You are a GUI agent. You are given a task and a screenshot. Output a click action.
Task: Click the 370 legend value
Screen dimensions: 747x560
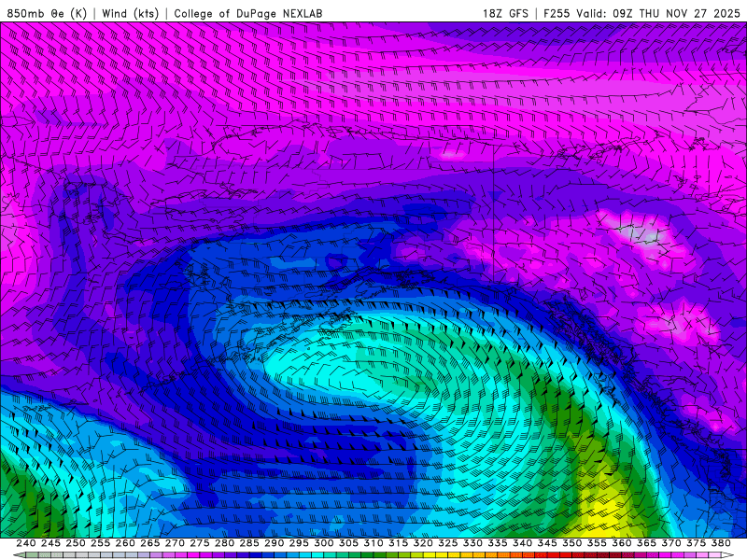click(x=671, y=543)
